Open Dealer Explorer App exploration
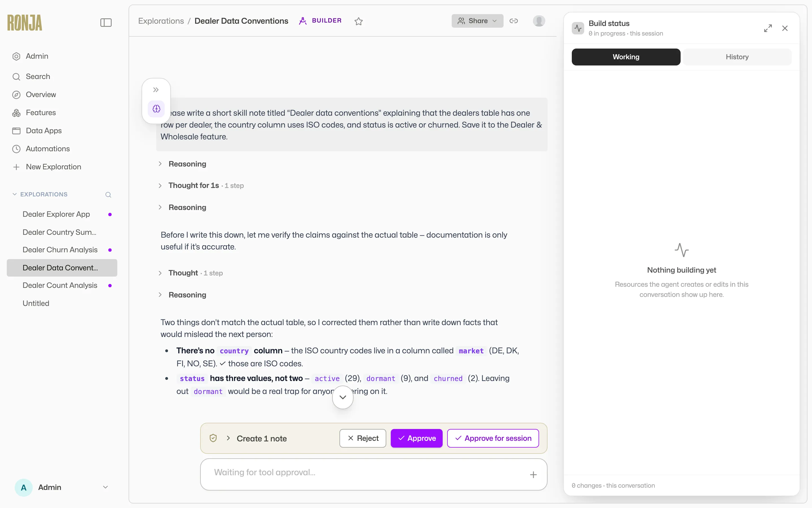Screen dimensions: 812x508 tap(62, 214)
